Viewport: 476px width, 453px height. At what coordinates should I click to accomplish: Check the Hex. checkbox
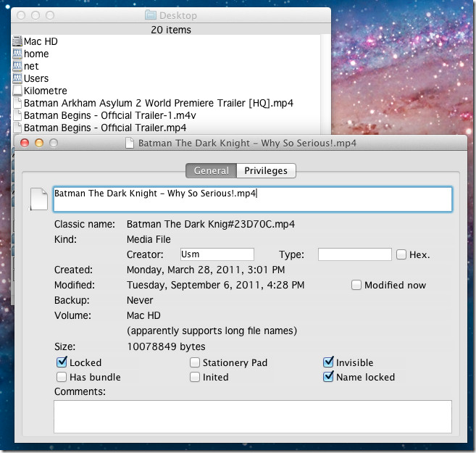401,254
